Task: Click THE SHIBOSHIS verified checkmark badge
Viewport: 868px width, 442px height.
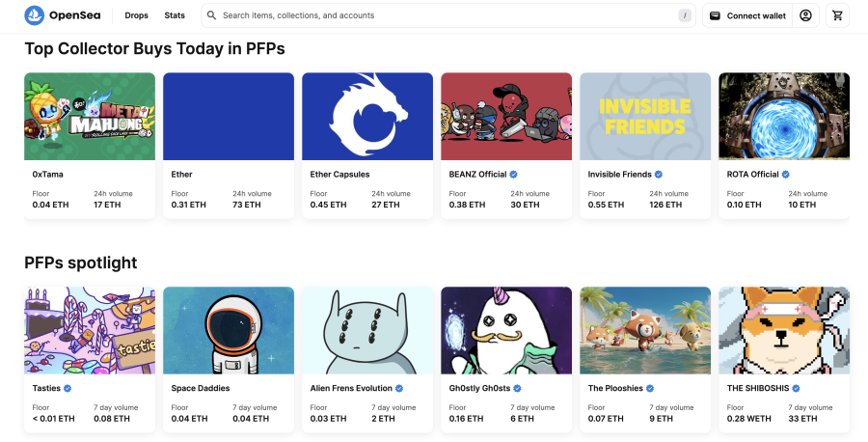Action: [x=796, y=388]
